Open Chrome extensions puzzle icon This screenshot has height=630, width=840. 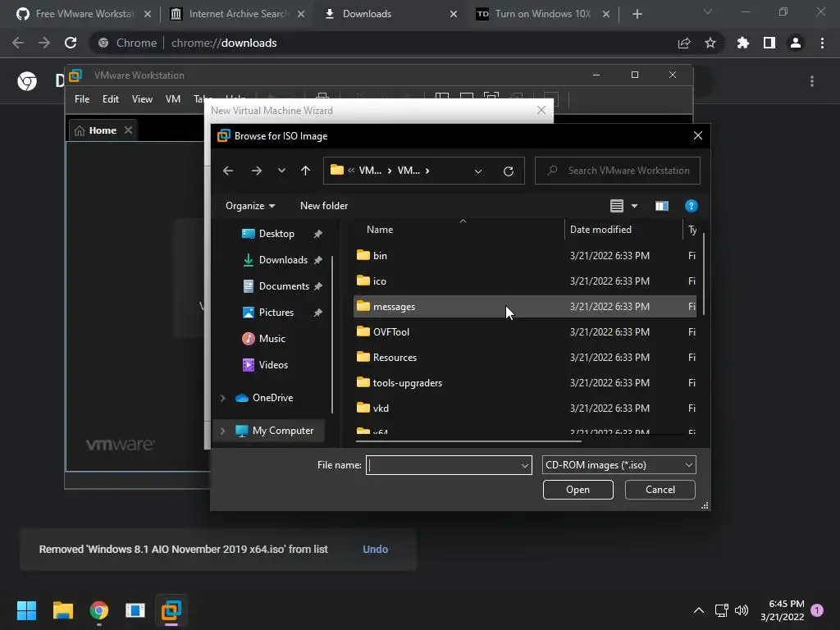743,43
